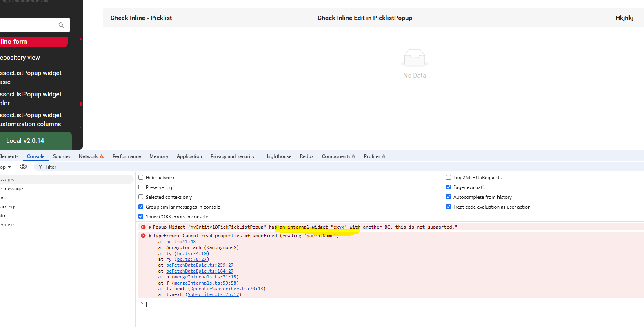Click the console prompt input line
644x327 pixels.
click(x=286, y=304)
